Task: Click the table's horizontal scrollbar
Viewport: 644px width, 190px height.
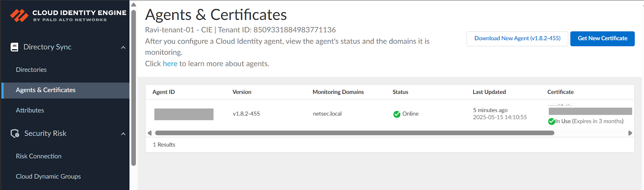Action: pos(354,133)
